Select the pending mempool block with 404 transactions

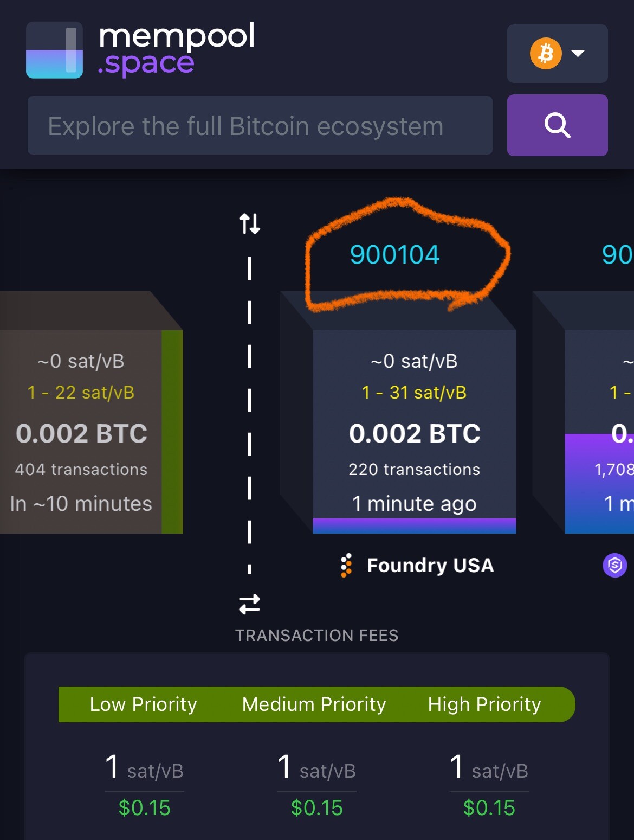[91, 432]
